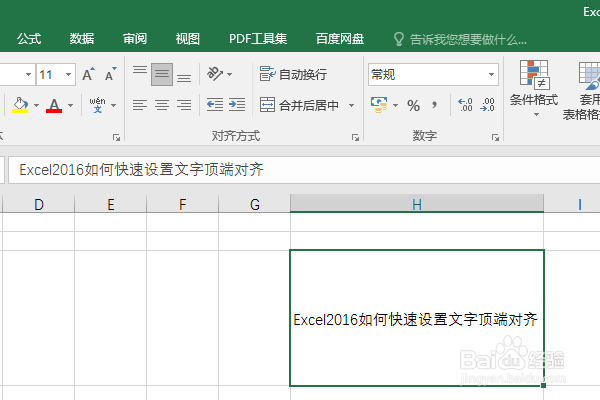
Task: Increase decimal places
Action: pos(465,104)
